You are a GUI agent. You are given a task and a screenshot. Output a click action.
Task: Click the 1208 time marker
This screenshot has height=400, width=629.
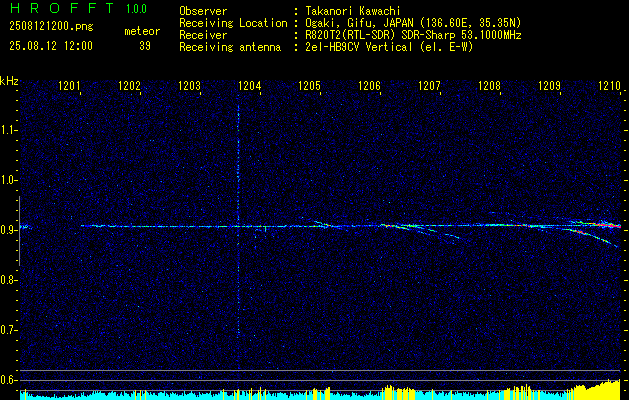pos(489,86)
